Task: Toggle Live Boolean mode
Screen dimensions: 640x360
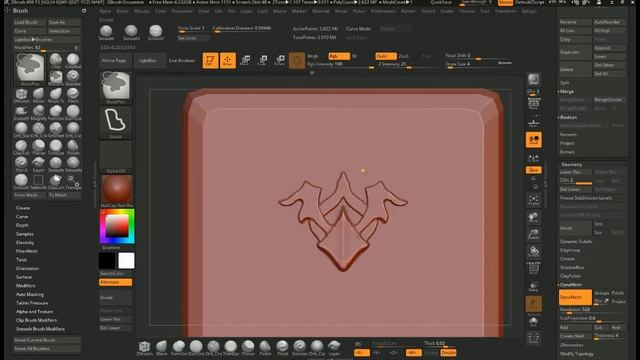Action: pyautogui.click(x=182, y=60)
